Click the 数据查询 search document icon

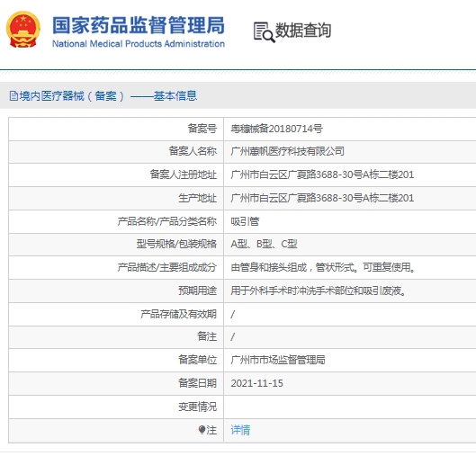tap(264, 31)
